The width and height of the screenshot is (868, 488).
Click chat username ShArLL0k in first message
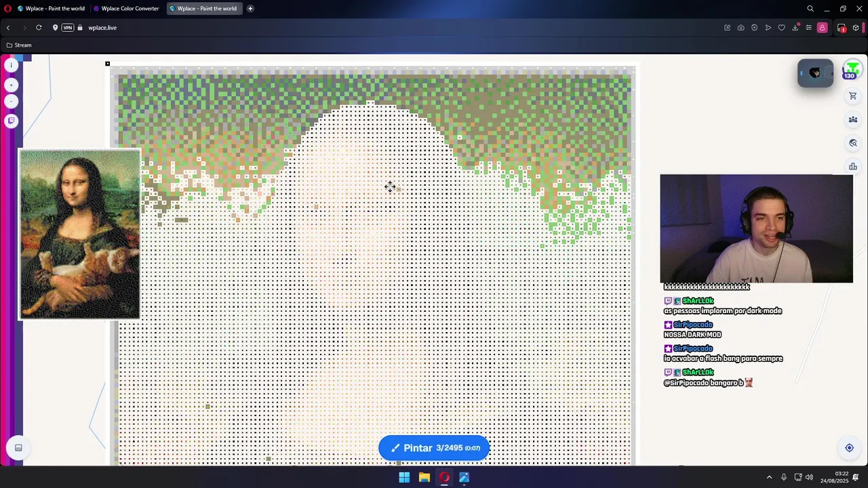pos(698,301)
